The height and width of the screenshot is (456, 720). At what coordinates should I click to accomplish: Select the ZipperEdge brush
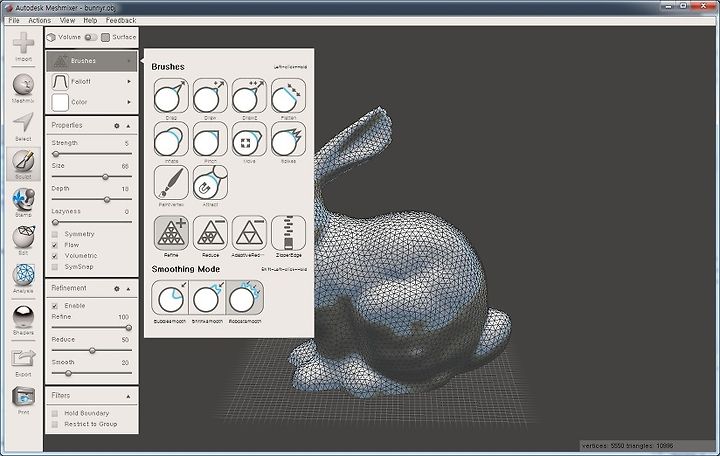pos(288,233)
